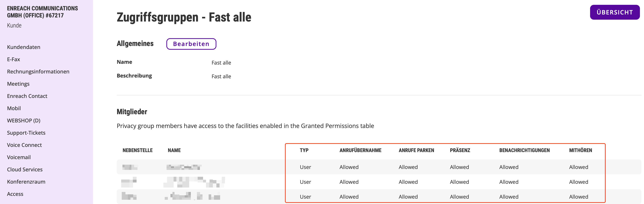The width and height of the screenshot is (644, 204).
Task: Click the PRÄSENZ column header
Action: pos(460,150)
